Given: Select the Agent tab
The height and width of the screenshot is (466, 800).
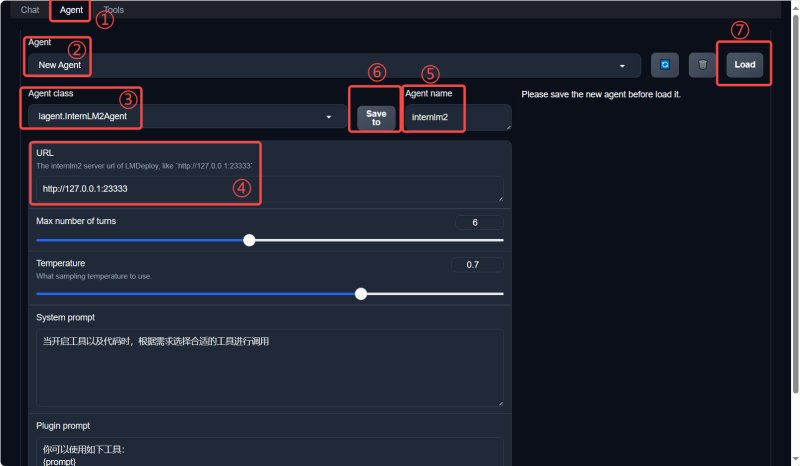Looking at the screenshot, I should (x=71, y=10).
